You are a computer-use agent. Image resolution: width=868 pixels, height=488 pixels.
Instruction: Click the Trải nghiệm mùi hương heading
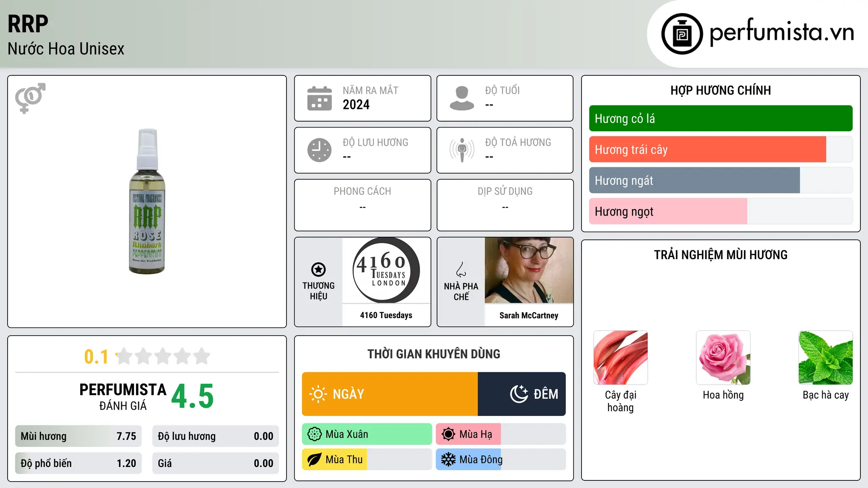click(721, 255)
